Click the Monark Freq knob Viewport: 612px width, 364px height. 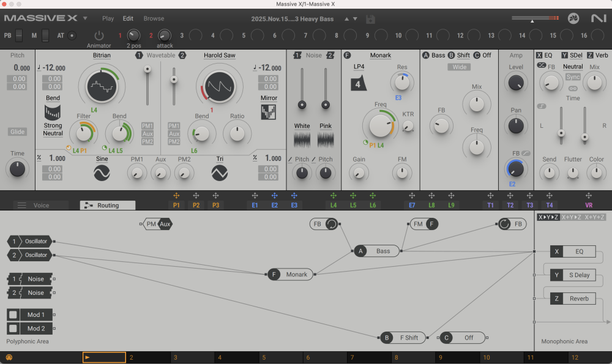tap(380, 125)
